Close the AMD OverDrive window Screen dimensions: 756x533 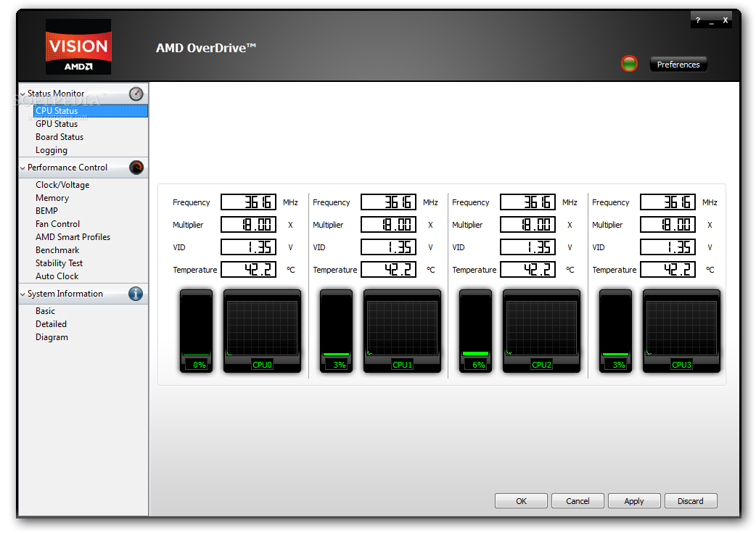(x=725, y=20)
